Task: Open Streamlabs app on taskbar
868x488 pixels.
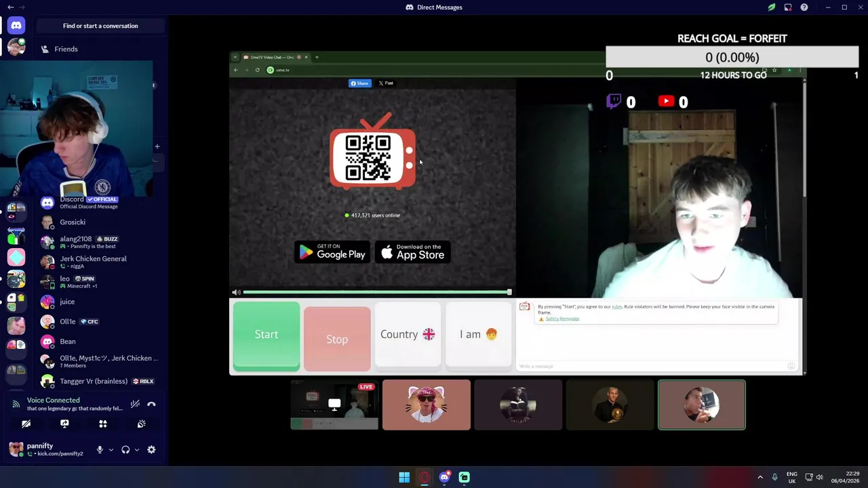Action: [465, 477]
